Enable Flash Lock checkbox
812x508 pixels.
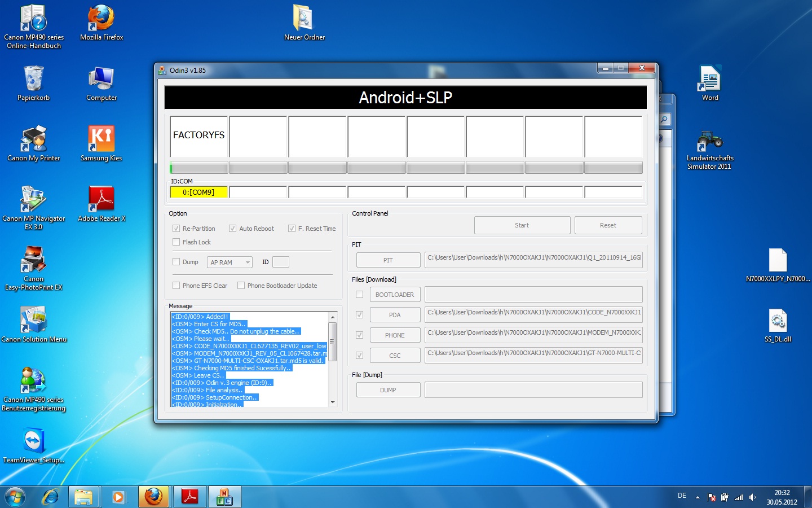point(176,242)
